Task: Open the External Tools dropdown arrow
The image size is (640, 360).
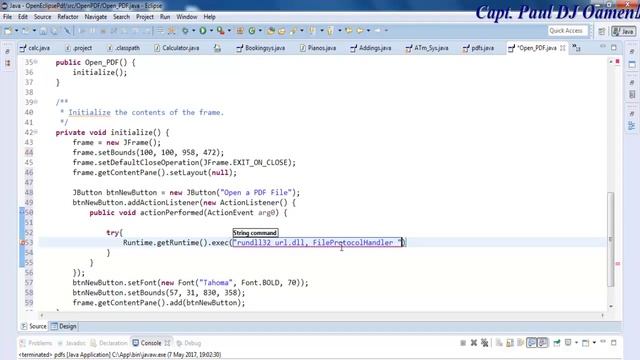Action: [x=229, y=31]
